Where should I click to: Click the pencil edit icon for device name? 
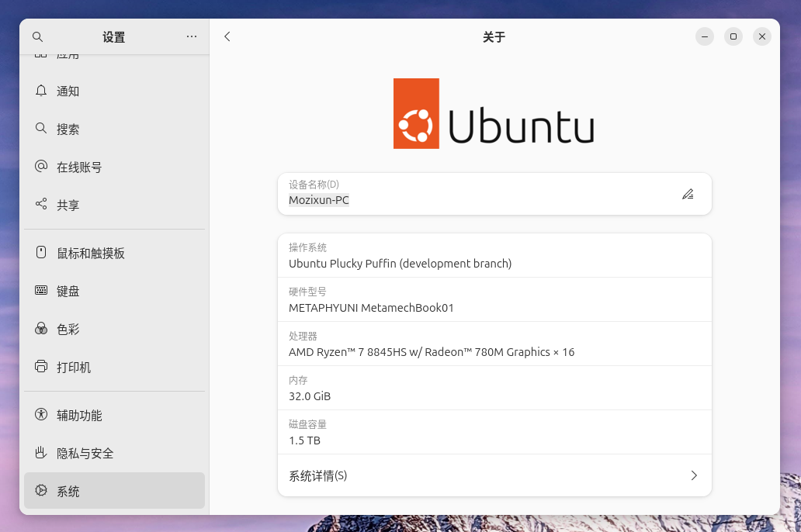(688, 194)
